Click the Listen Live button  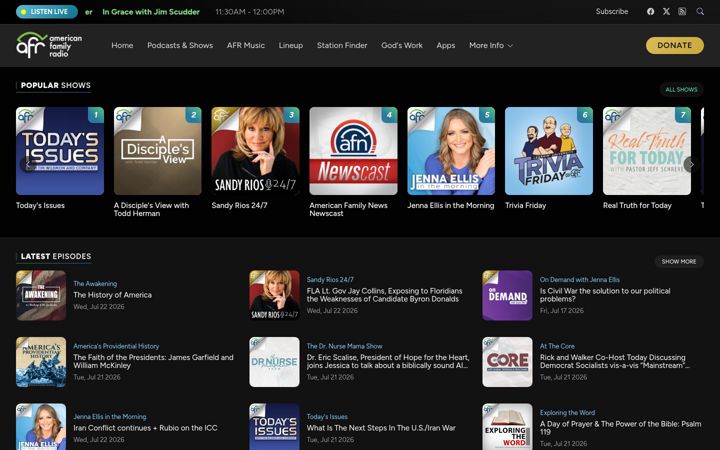pos(47,11)
